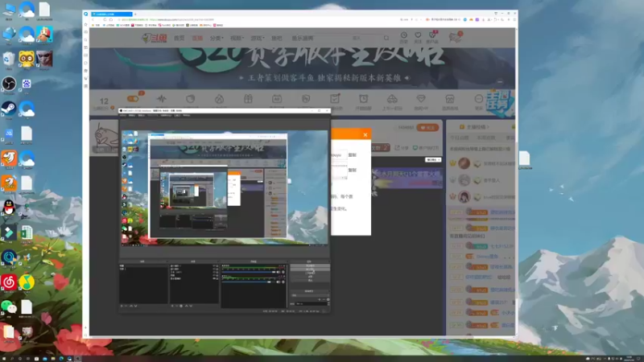Click the orange follow button near room title

pyautogui.click(x=427, y=128)
